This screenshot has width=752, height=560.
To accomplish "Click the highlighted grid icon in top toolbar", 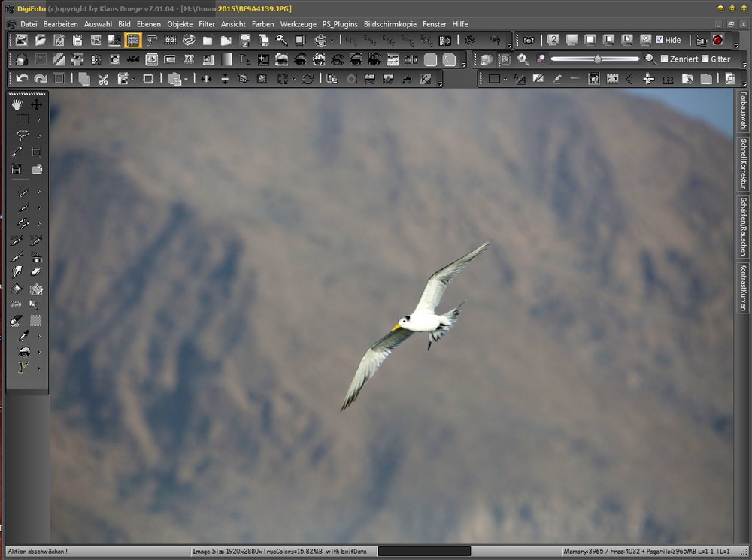I will (x=133, y=40).
